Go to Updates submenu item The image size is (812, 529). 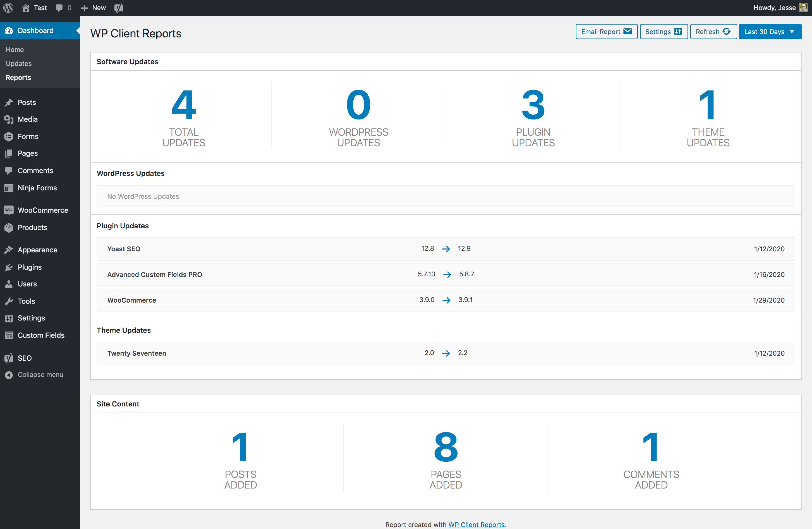[x=19, y=63]
